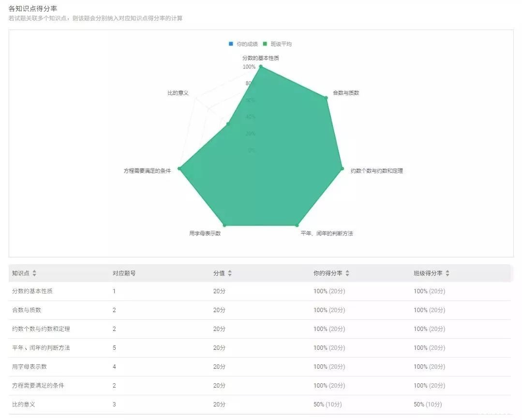Image resolution: width=522 pixels, height=420 pixels.
Task: Toggle the 你的成绩 legend series
Action: (243, 44)
